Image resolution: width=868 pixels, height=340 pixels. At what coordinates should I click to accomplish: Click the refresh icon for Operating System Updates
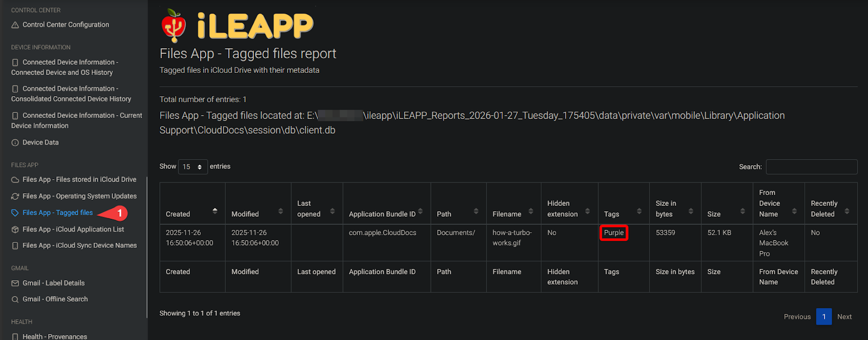[15, 197]
